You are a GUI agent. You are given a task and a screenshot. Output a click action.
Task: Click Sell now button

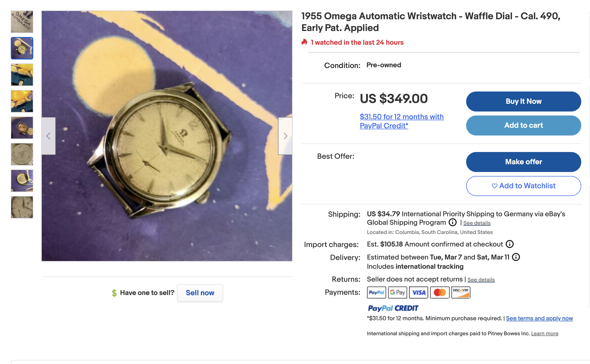[x=200, y=293]
